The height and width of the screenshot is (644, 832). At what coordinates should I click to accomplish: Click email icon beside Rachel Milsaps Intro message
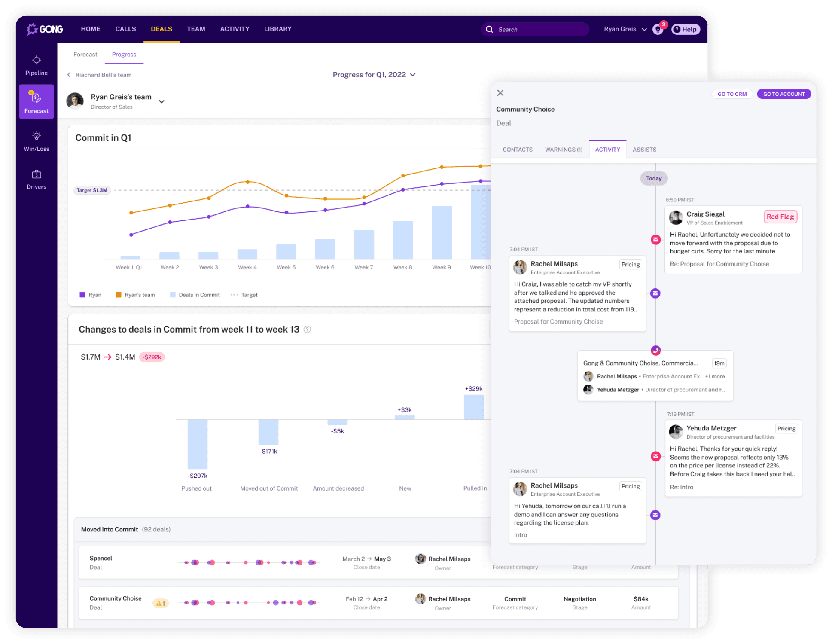coord(655,515)
